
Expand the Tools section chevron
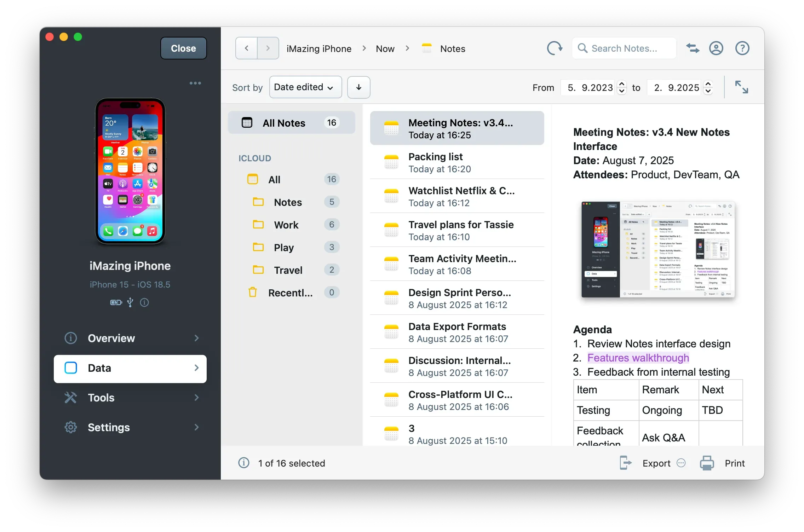(x=197, y=398)
